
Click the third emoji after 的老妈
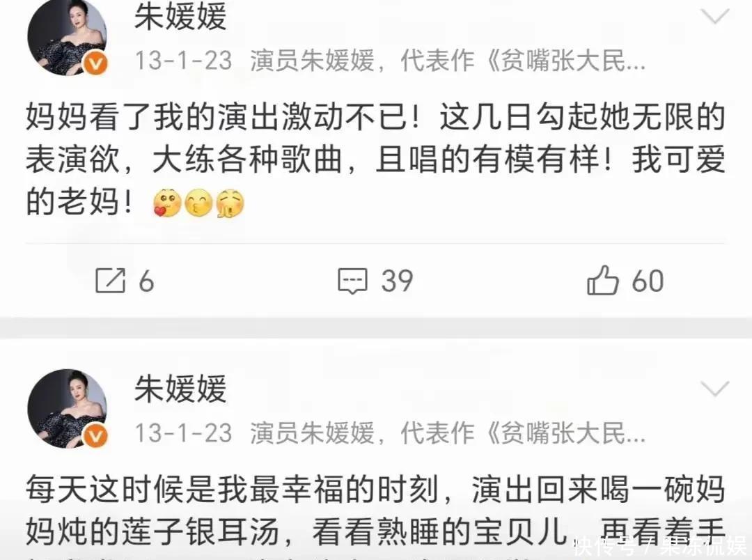click(230, 203)
